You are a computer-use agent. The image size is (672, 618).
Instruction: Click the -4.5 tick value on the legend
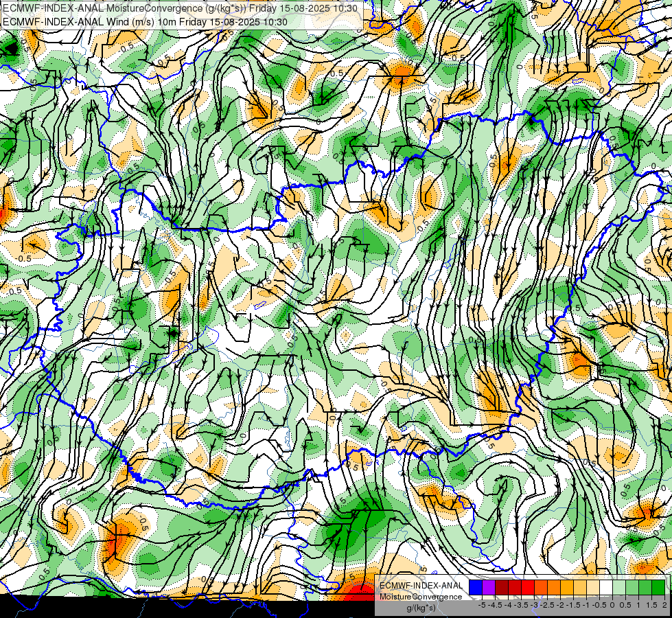click(x=495, y=605)
